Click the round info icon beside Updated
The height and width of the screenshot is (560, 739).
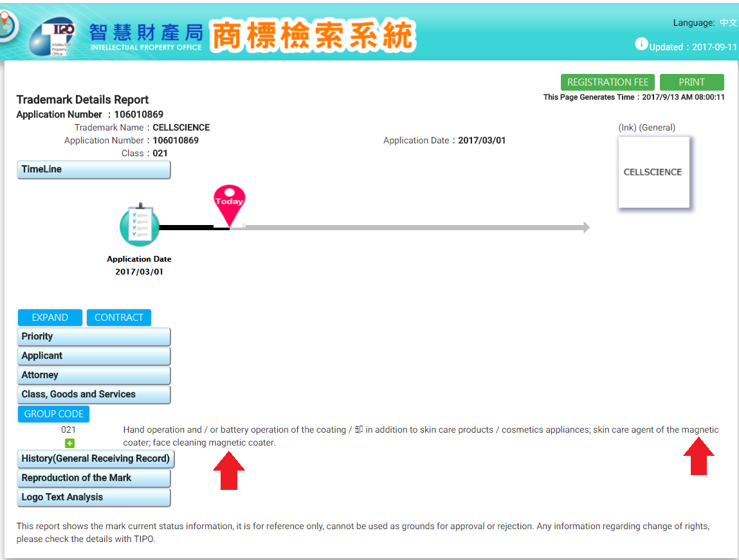coord(641,44)
